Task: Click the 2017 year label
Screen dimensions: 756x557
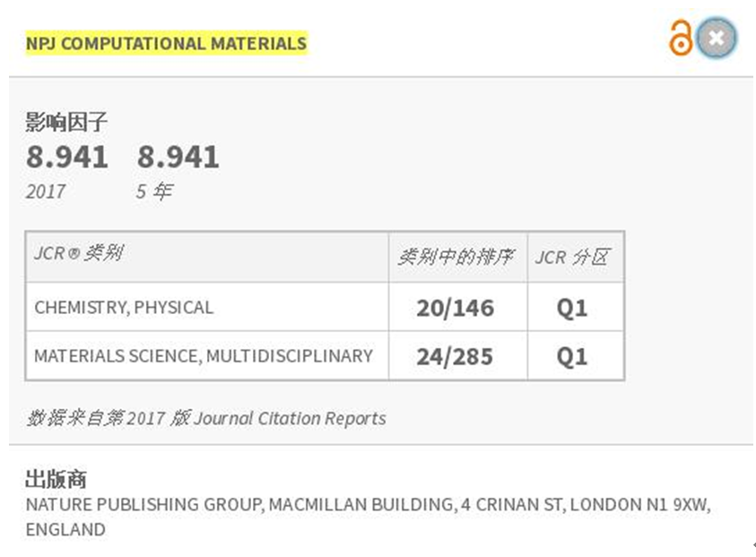Action: point(46,192)
